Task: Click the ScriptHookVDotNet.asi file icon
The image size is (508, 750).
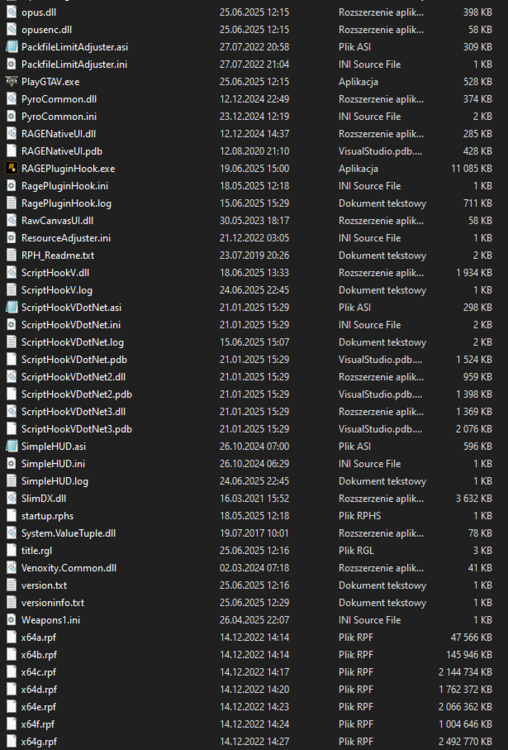Action: point(11,307)
